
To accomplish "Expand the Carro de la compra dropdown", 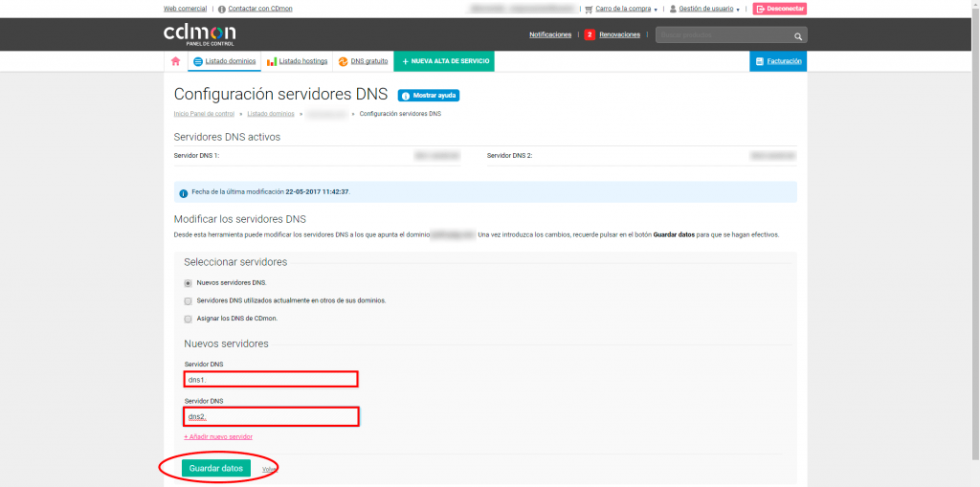I will coord(656,10).
